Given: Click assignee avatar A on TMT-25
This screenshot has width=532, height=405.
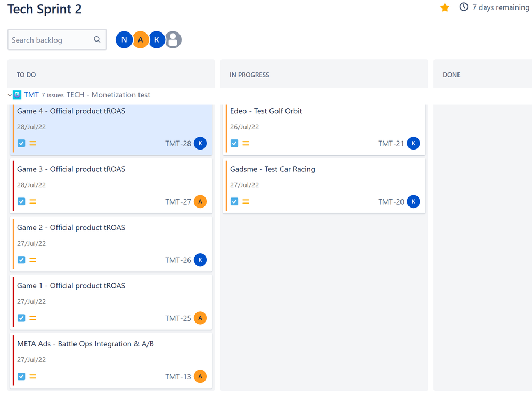Looking at the screenshot, I should (200, 318).
